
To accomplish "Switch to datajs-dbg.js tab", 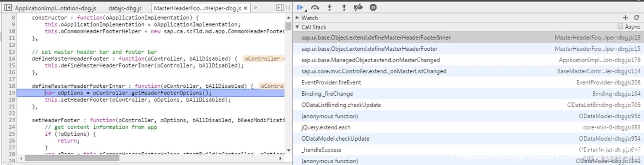I will click(x=125, y=8).
